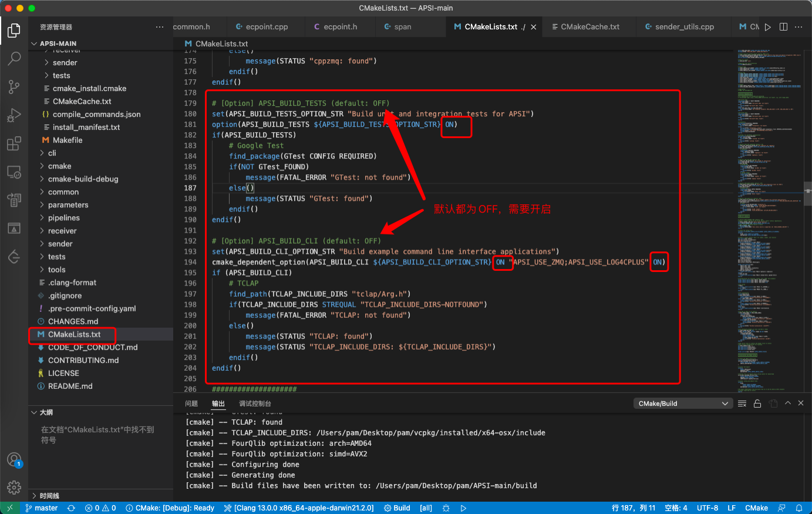
Task: Open the notifications bell in status bar
Action: [799, 508]
